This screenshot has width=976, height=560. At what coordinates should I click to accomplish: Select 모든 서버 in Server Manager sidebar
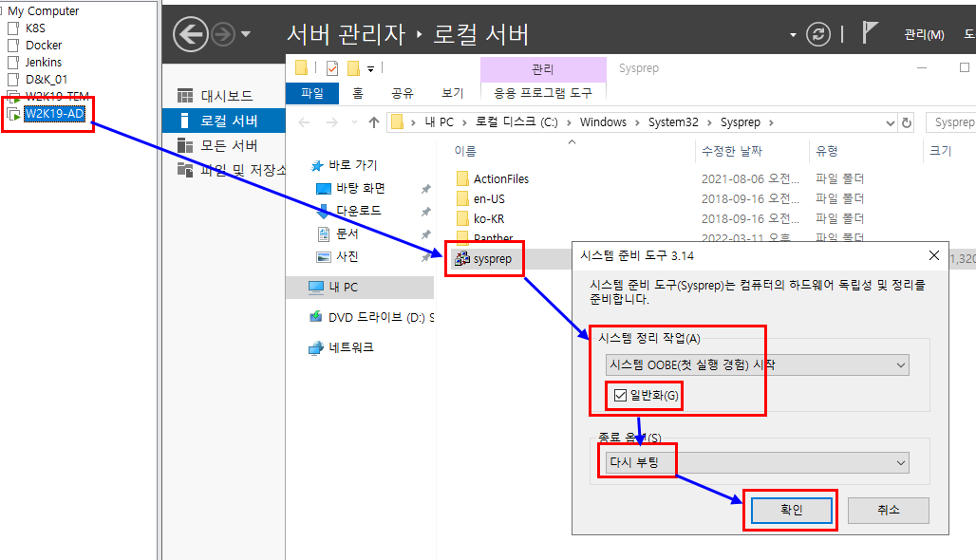click(229, 145)
